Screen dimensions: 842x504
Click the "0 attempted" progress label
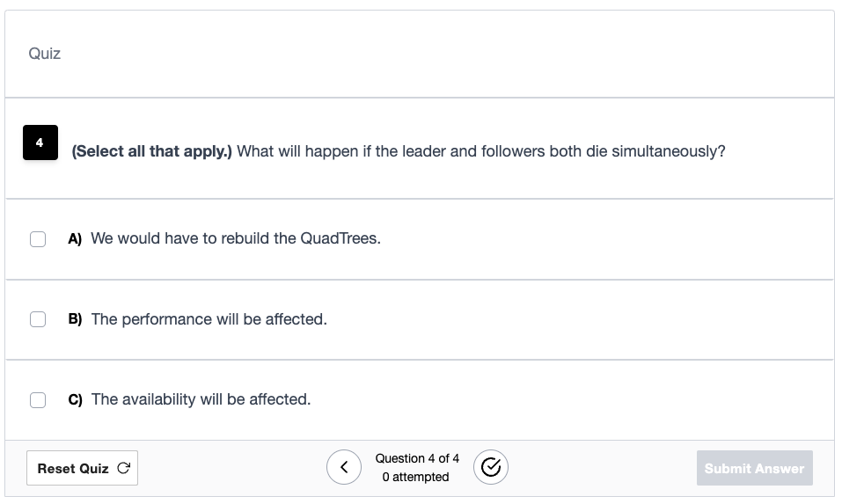pyautogui.click(x=415, y=477)
